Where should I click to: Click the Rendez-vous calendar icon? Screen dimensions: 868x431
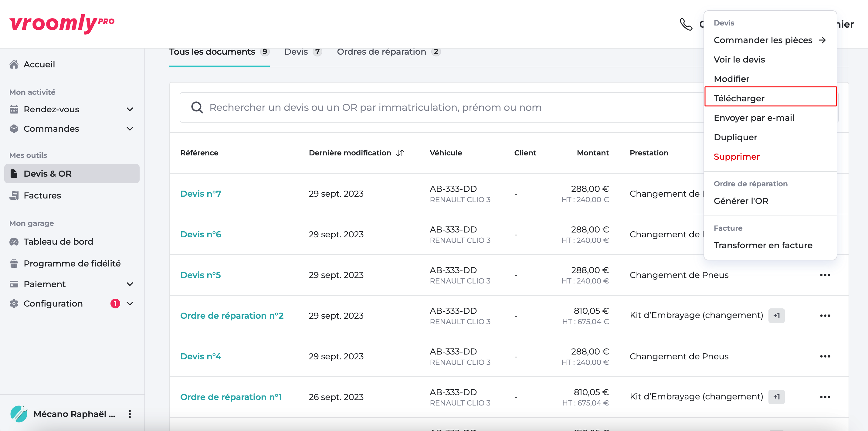click(14, 110)
